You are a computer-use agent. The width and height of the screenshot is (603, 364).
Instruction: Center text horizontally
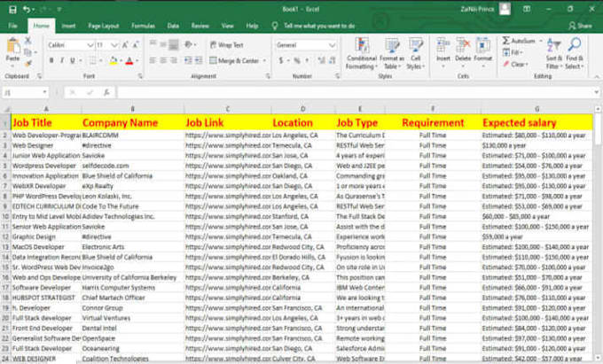point(163,60)
